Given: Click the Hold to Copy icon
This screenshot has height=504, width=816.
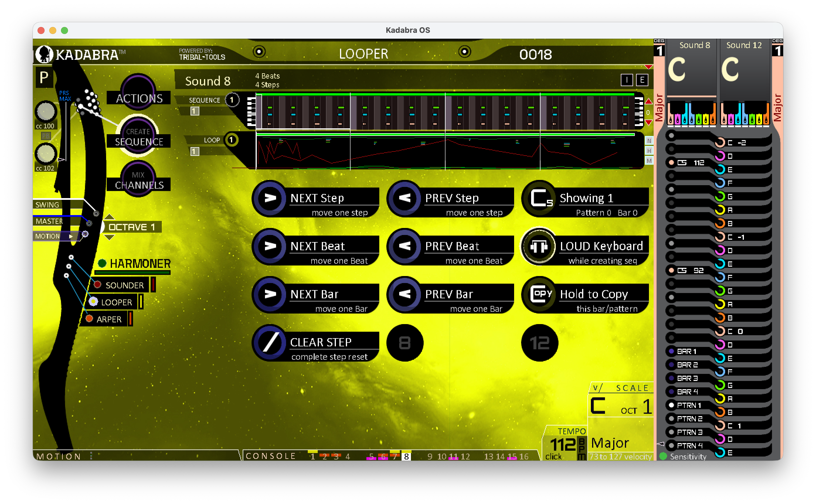Looking at the screenshot, I should 540,295.
